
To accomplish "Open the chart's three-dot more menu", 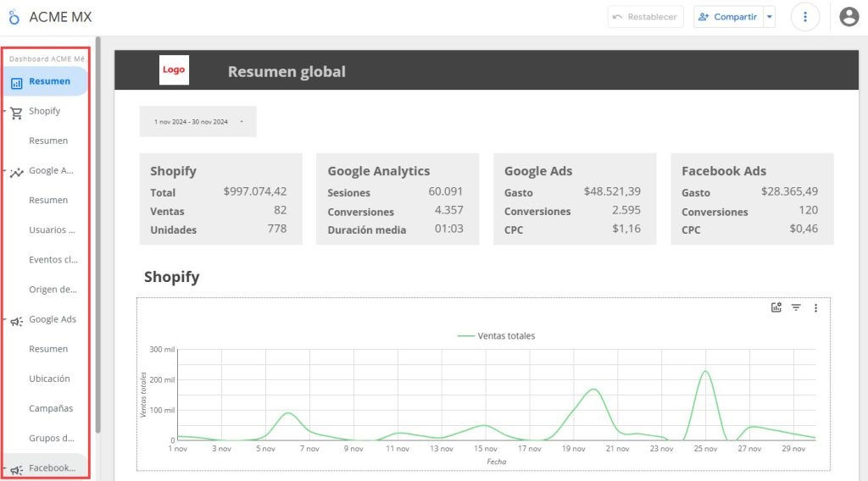I will (x=815, y=308).
